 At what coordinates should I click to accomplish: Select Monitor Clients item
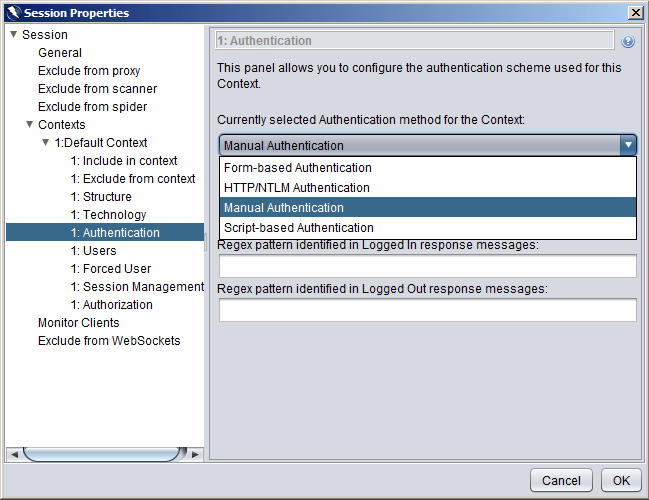point(79,323)
